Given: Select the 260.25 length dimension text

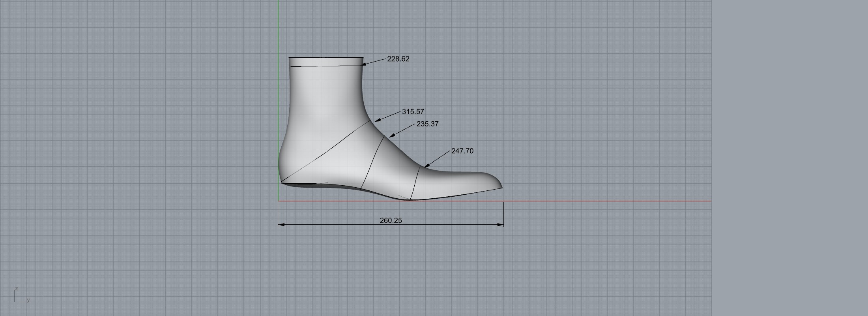Looking at the screenshot, I should click(391, 220).
